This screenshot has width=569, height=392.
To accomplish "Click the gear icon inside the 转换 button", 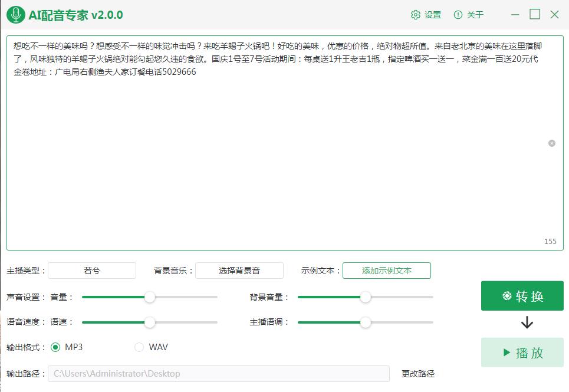I will (x=506, y=296).
